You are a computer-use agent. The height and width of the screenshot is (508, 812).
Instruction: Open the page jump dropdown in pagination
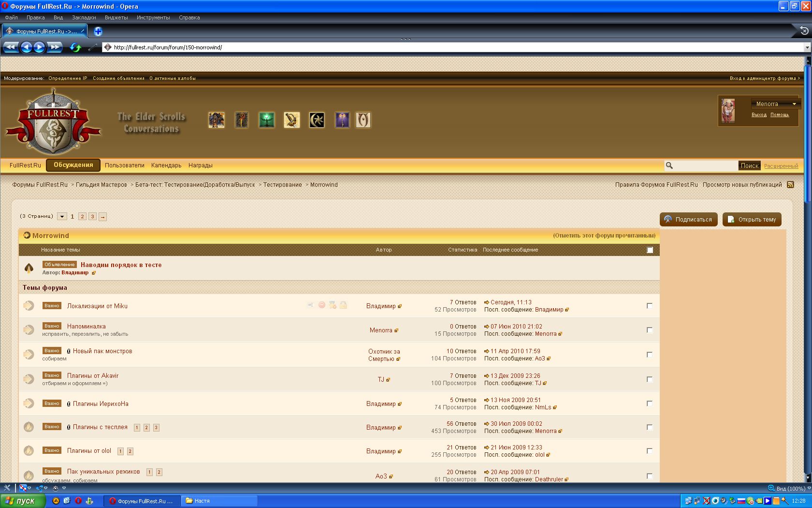(62, 217)
